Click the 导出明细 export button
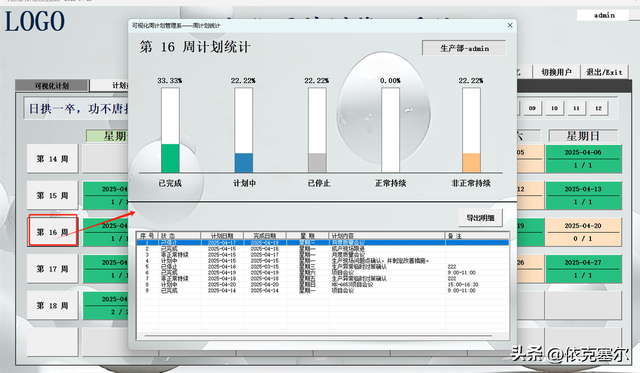This screenshot has height=373, width=640. pyautogui.click(x=480, y=218)
